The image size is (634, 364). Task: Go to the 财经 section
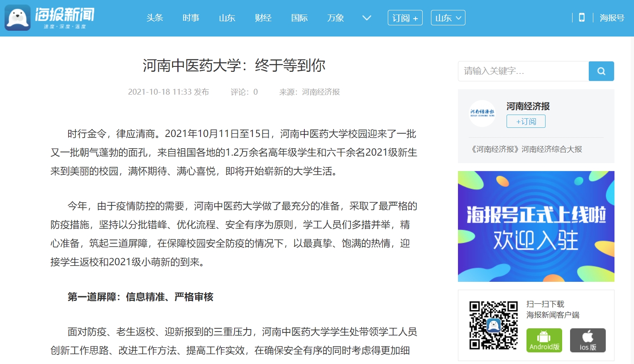pyautogui.click(x=263, y=18)
